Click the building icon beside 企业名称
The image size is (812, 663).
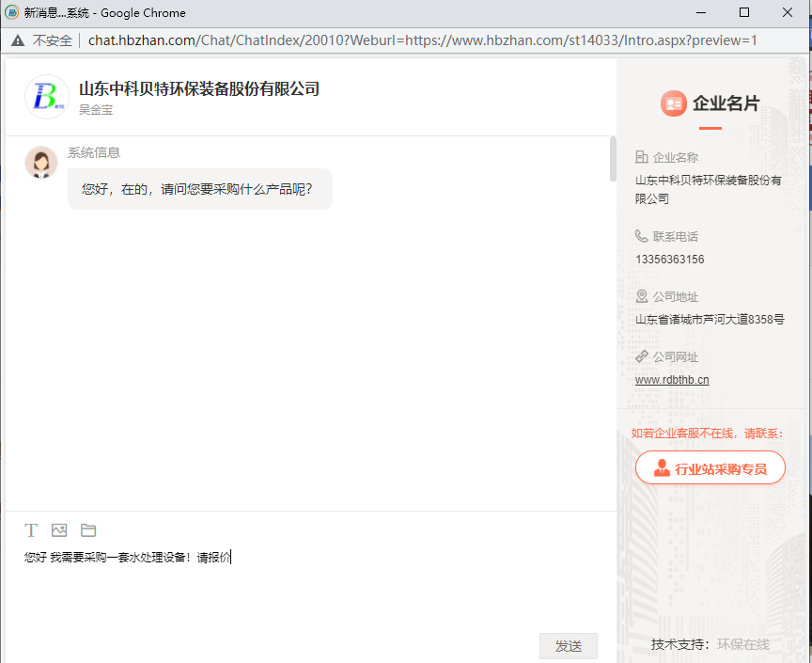(642, 157)
